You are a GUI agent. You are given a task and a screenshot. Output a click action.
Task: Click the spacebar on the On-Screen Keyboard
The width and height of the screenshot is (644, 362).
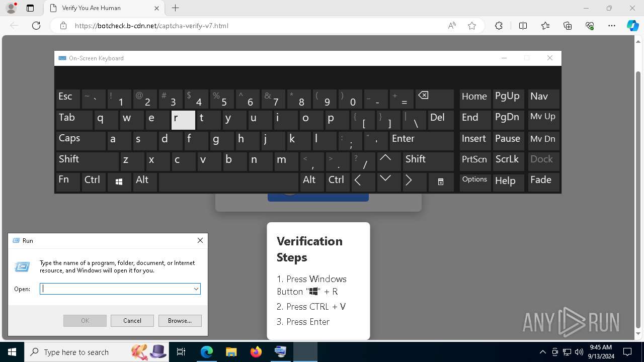click(x=228, y=182)
